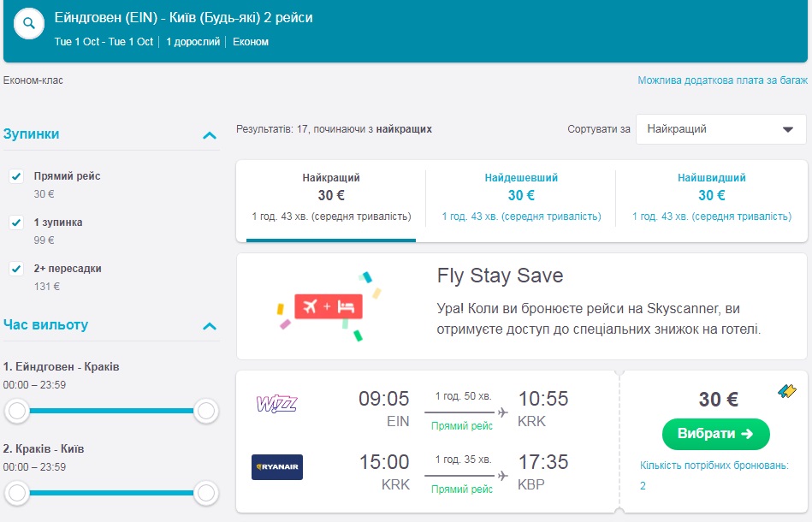
Task: Click the Ryanair airline logo
Action: (x=276, y=467)
